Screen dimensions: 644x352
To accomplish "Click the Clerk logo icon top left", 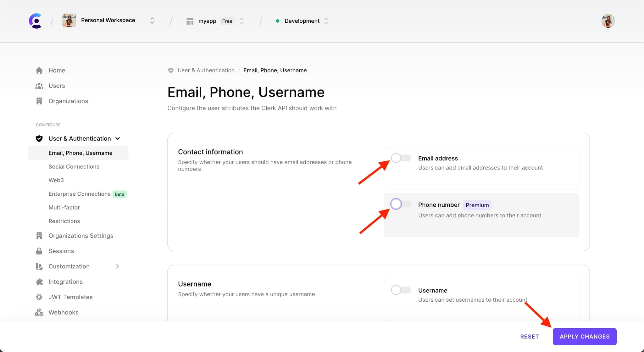I will (35, 21).
